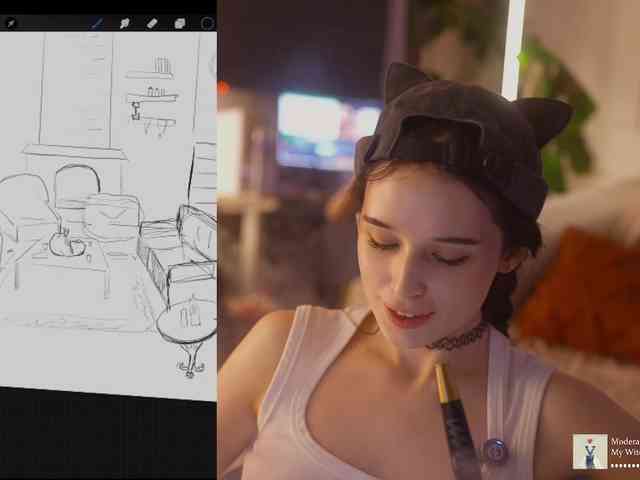Image resolution: width=640 pixels, height=480 pixels.
Task: Open the Layers panel in Procreate
Action: (180, 23)
